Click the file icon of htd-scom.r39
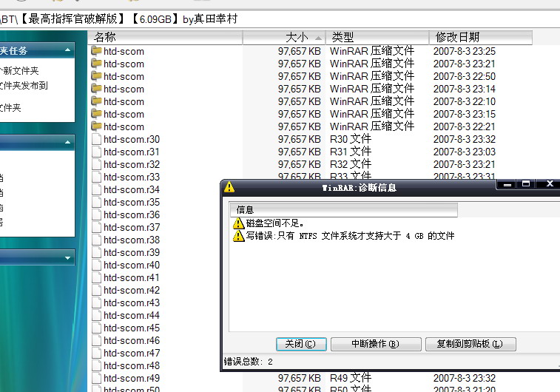Screen dimensions: 560x392 point(96,252)
